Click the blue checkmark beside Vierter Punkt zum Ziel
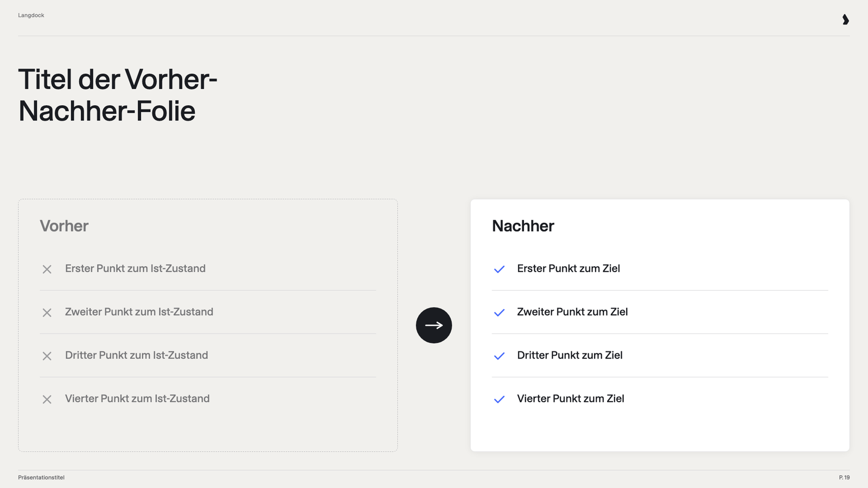This screenshot has height=488, width=868. pos(499,399)
